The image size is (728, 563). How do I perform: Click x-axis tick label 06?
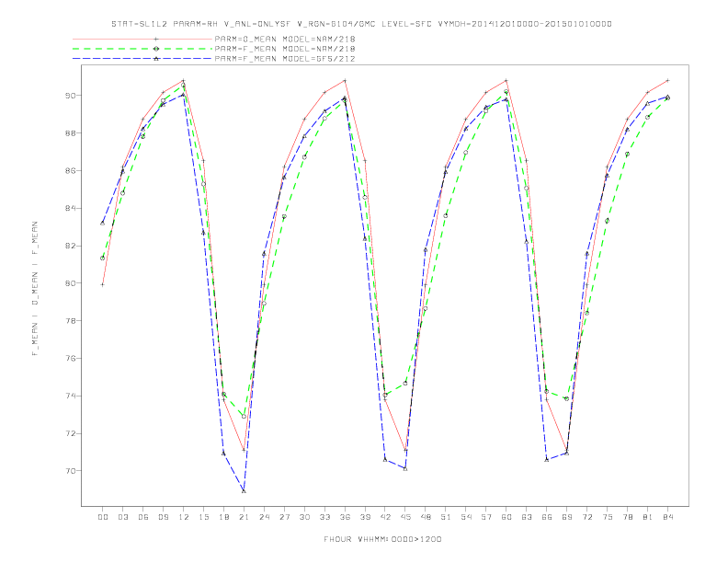point(143,517)
